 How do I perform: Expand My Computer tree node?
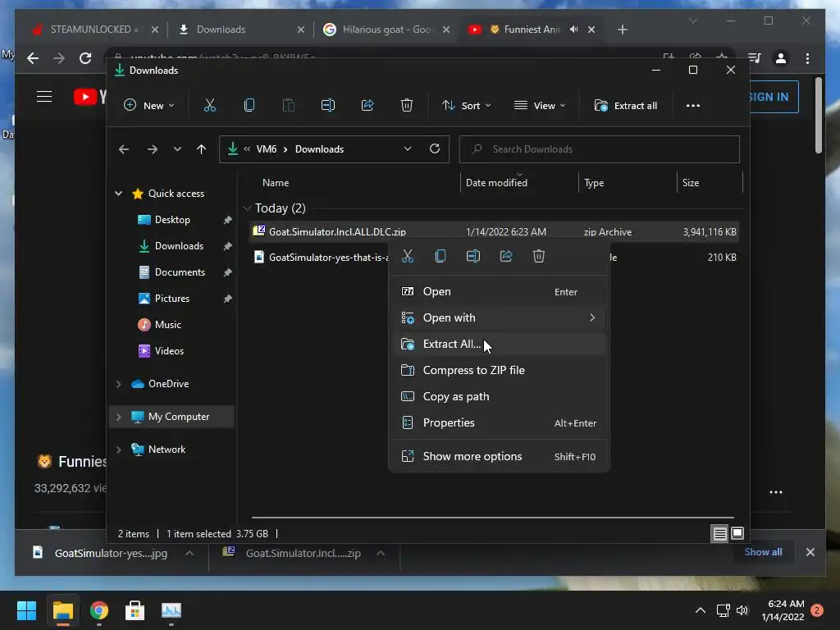point(118,417)
